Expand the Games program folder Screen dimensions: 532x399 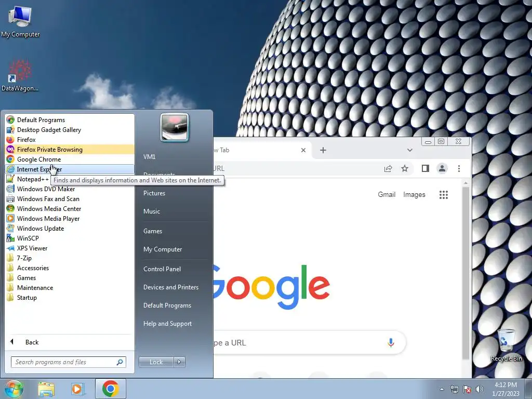click(x=70, y=277)
